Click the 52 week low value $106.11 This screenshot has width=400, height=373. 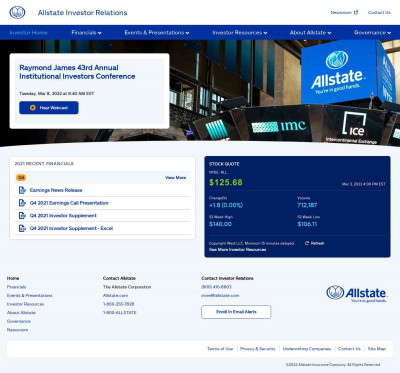pos(307,224)
